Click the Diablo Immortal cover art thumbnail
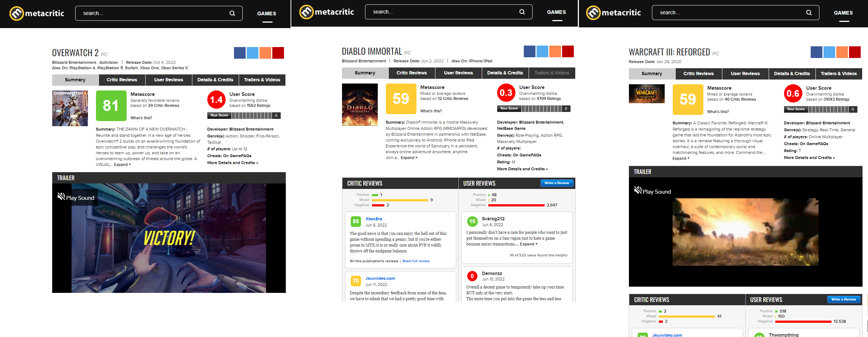Screen dimensions: 868x337 click(x=360, y=105)
